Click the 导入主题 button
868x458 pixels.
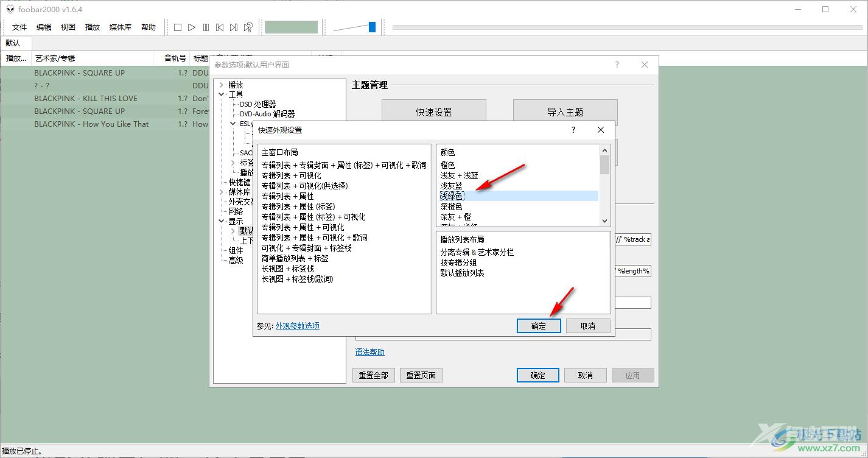click(x=565, y=112)
